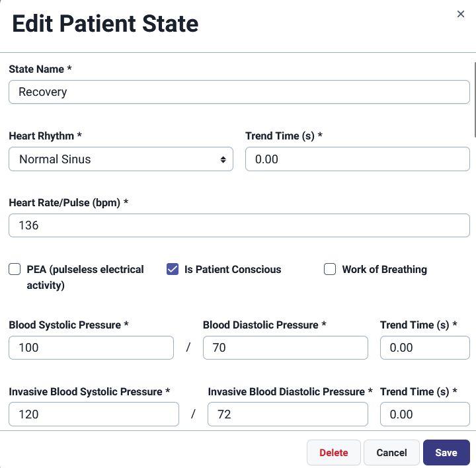Click the Blood Diastolic Pressure field
The height and width of the screenshot is (468, 476).
click(x=285, y=348)
